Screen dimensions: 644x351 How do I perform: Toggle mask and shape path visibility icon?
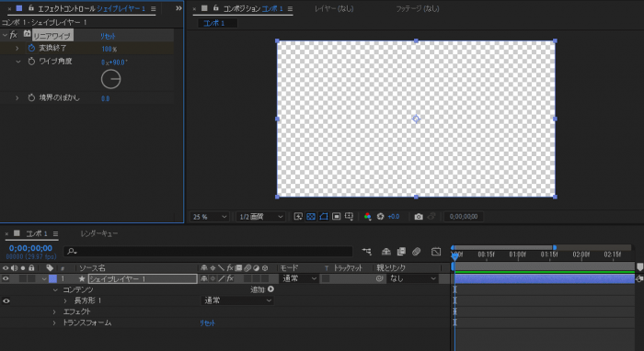(324, 217)
